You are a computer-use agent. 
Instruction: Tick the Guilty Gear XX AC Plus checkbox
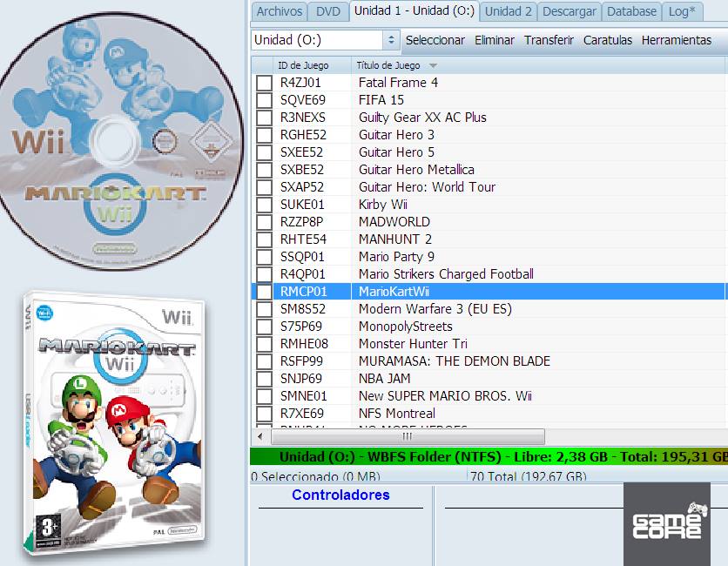(264, 118)
